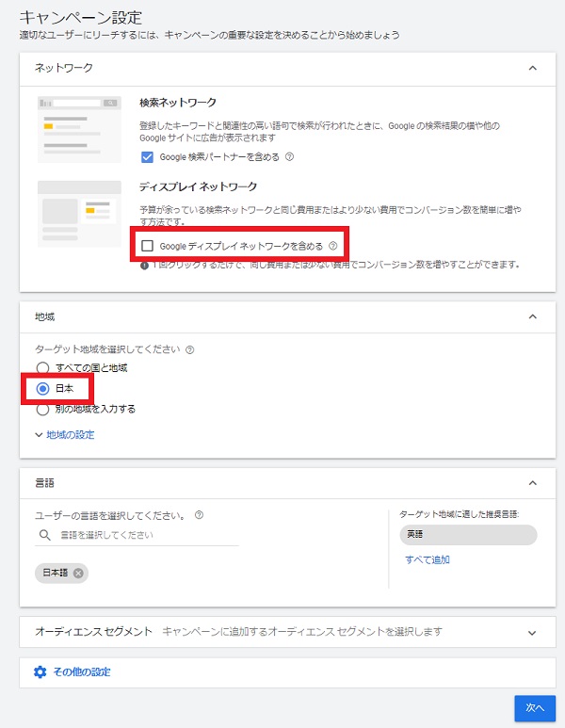
Task: Click the gear icon for その他の設定
Action: click(40, 671)
